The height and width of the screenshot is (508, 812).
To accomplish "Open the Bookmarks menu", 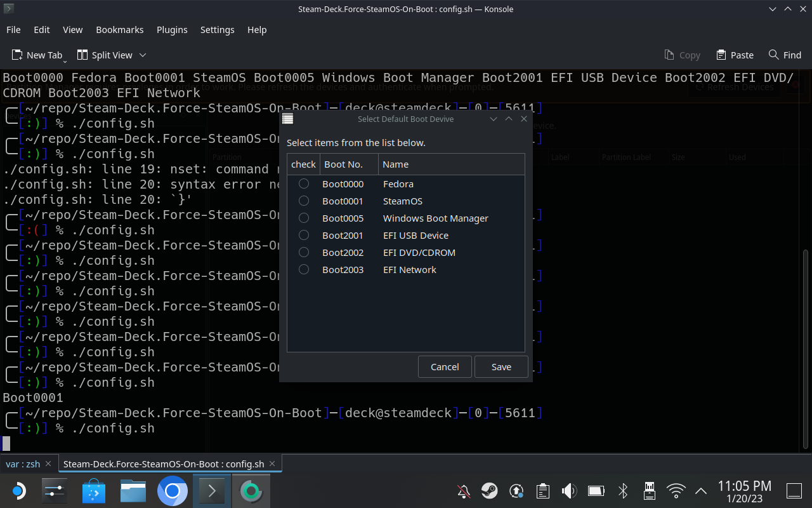I will 120,30.
